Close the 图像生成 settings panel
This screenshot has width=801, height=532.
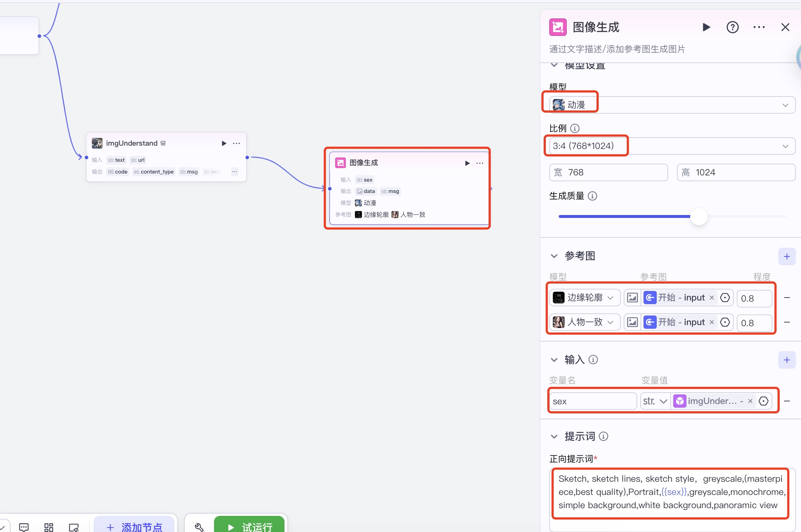pyautogui.click(x=785, y=27)
